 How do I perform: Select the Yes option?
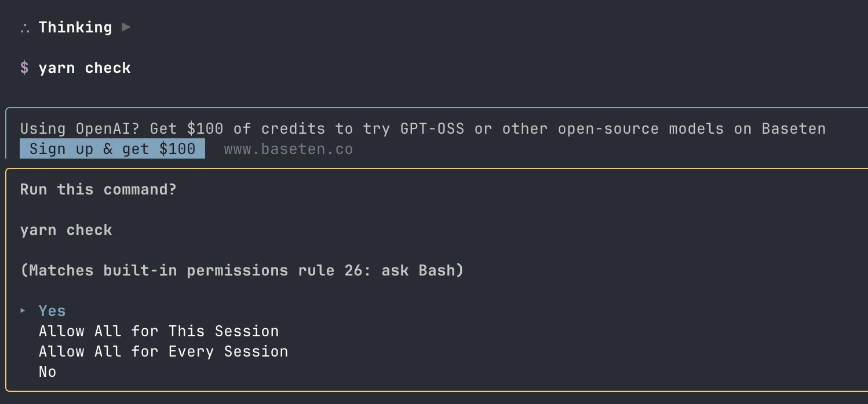[52, 311]
